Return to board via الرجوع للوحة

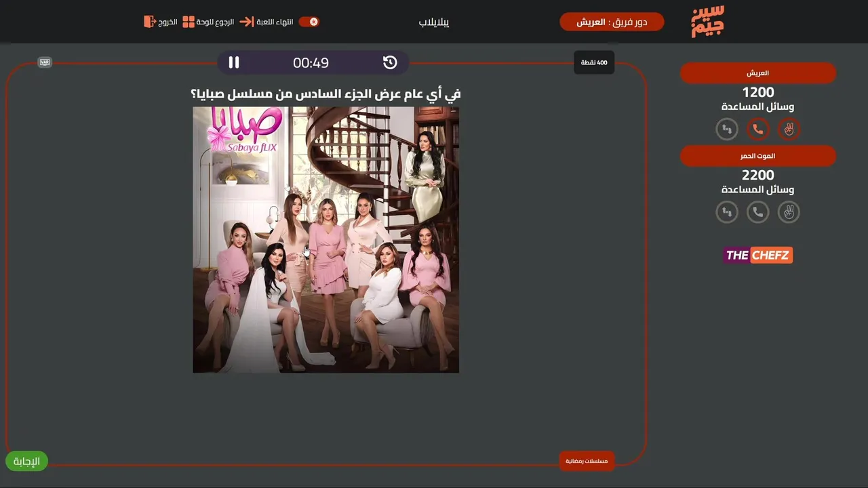point(215,22)
